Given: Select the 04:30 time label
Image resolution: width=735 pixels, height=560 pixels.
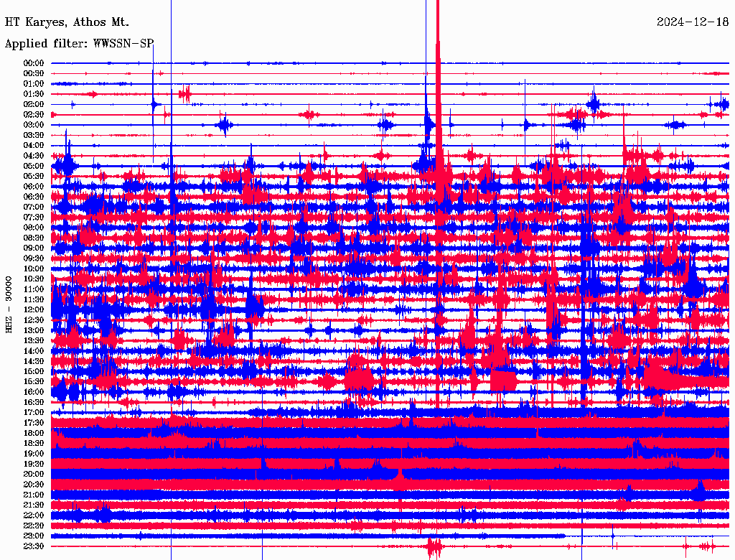Looking at the screenshot, I should coord(34,156).
